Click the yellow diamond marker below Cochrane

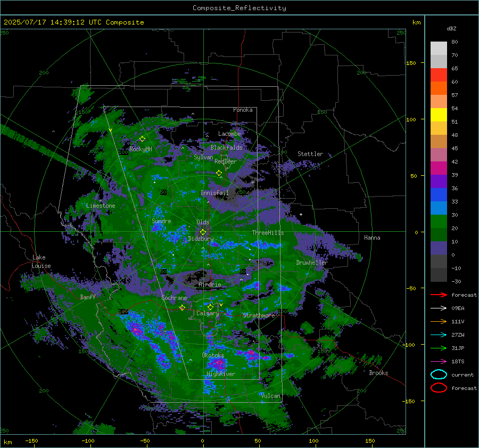182,307
